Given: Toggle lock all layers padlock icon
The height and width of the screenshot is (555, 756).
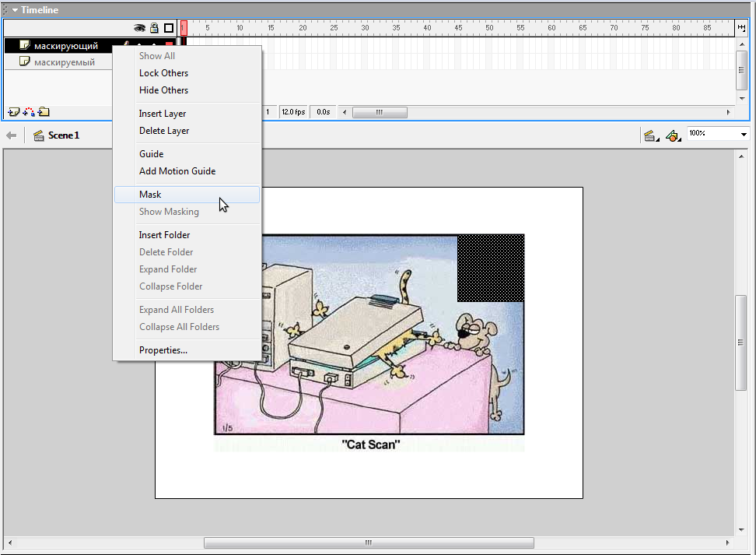Looking at the screenshot, I should [x=154, y=28].
